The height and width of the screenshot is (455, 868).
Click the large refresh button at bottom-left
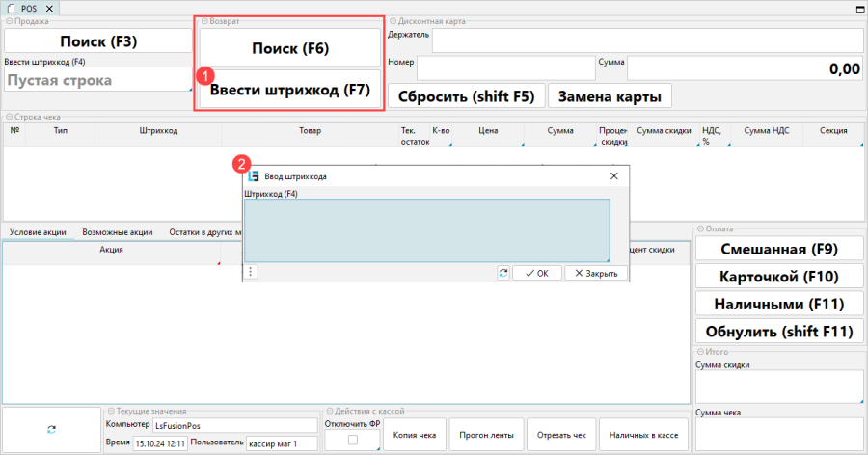click(50, 430)
